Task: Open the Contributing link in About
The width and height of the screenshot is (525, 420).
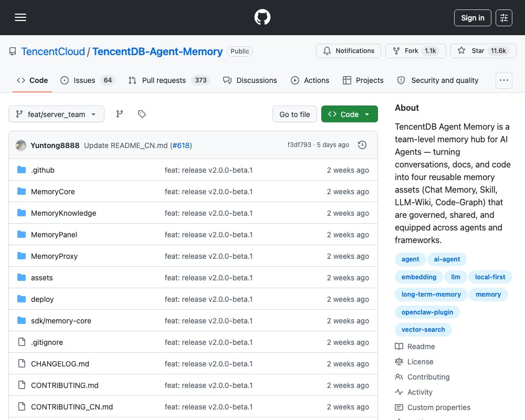Action: (422, 377)
